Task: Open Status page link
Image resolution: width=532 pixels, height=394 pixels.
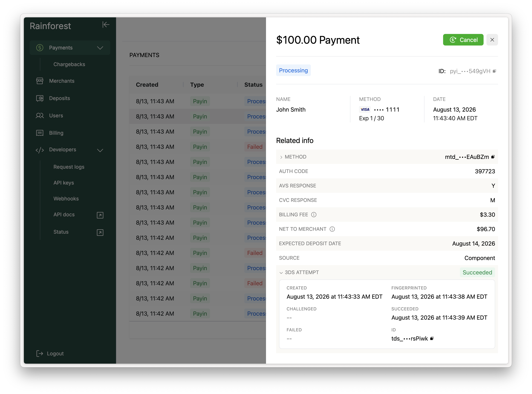Action: pos(61,232)
